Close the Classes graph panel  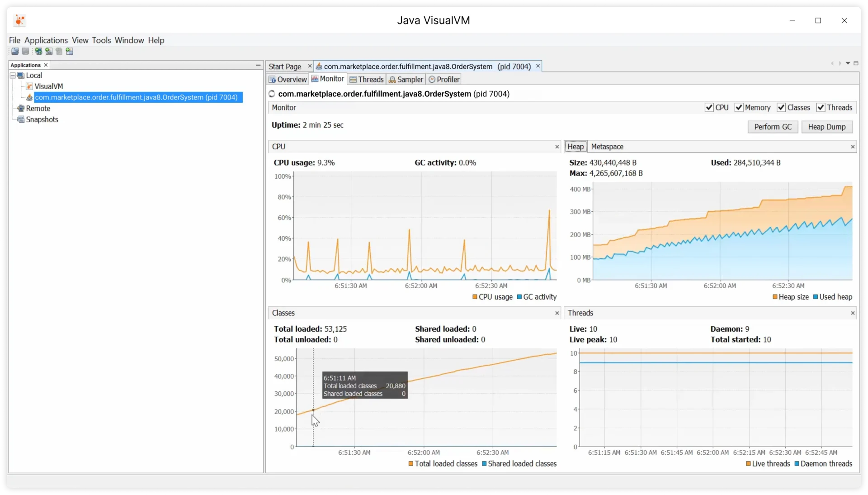click(557, 313)
